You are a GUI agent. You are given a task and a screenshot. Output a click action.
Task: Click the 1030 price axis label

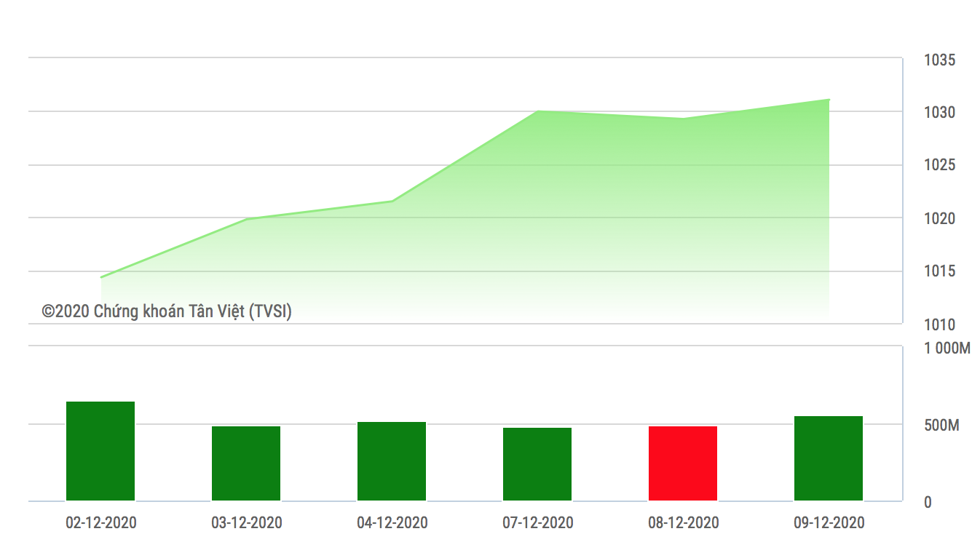[939, 113]
